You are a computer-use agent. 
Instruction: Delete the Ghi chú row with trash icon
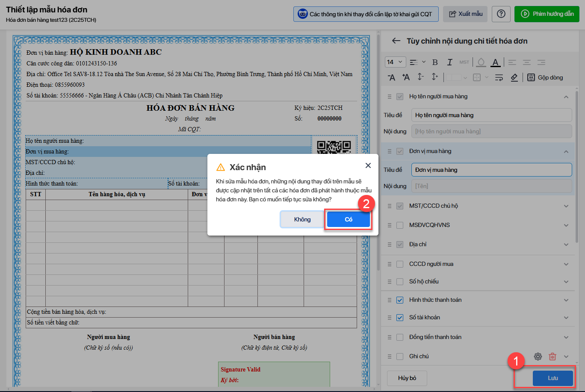(552, 357)
